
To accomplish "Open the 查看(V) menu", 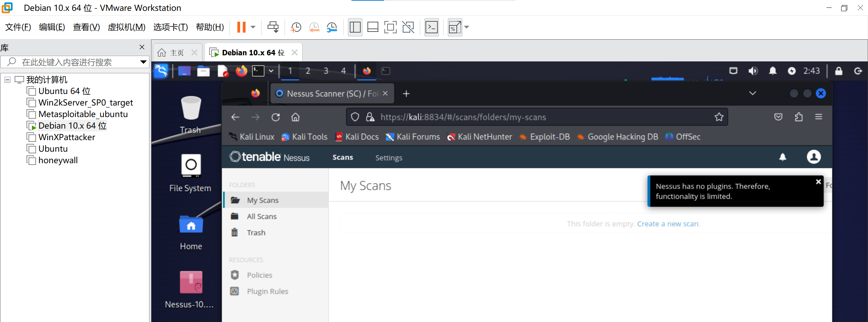I will pyautogui.click(x=86, y=27).
